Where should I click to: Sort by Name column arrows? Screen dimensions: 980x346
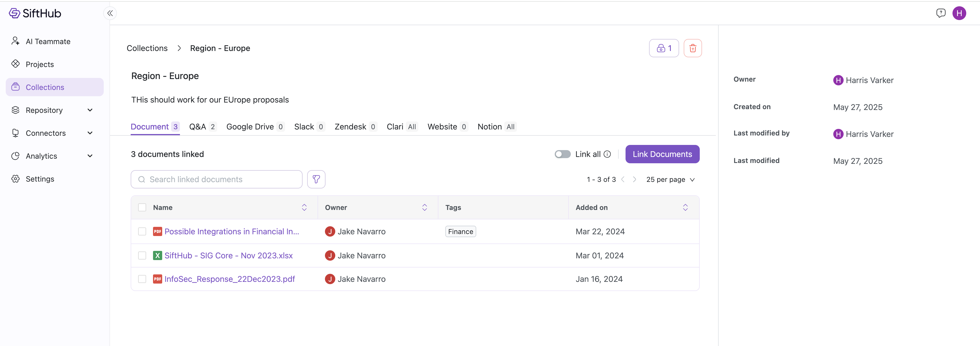[x=304, y=207]
